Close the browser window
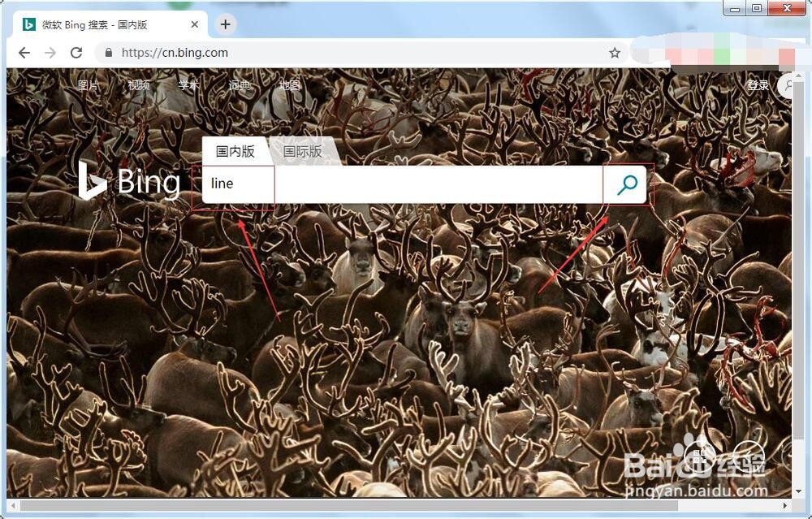 tap(787, 8)
